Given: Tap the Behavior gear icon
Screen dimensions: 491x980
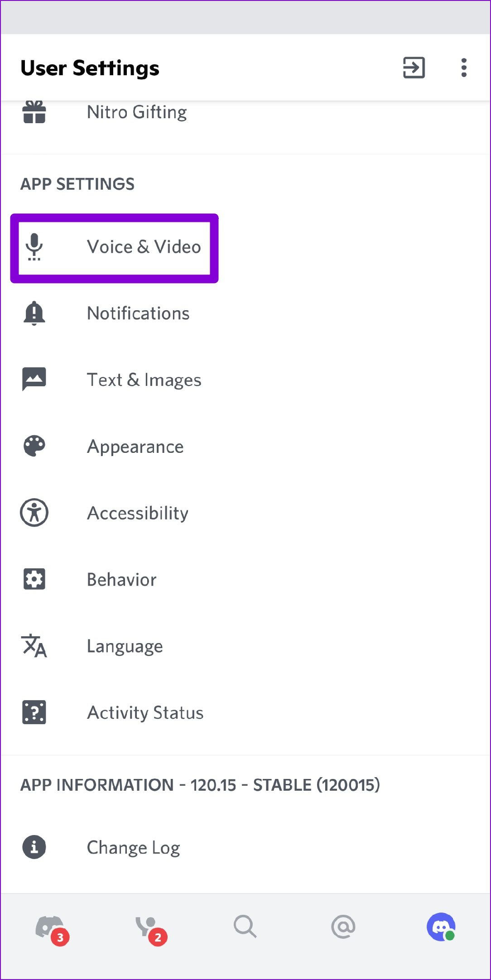Looking at the screenshot, I should [34, 579].
